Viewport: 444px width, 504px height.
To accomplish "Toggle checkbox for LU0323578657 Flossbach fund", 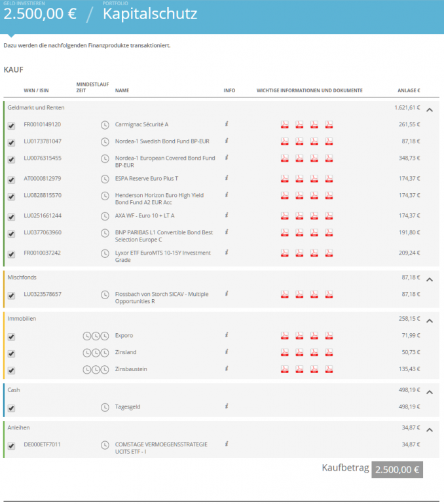I will click(x=11, y=296).
